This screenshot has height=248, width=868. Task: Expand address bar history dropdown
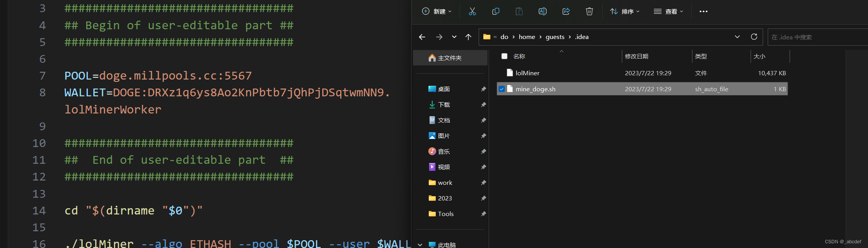737,37
